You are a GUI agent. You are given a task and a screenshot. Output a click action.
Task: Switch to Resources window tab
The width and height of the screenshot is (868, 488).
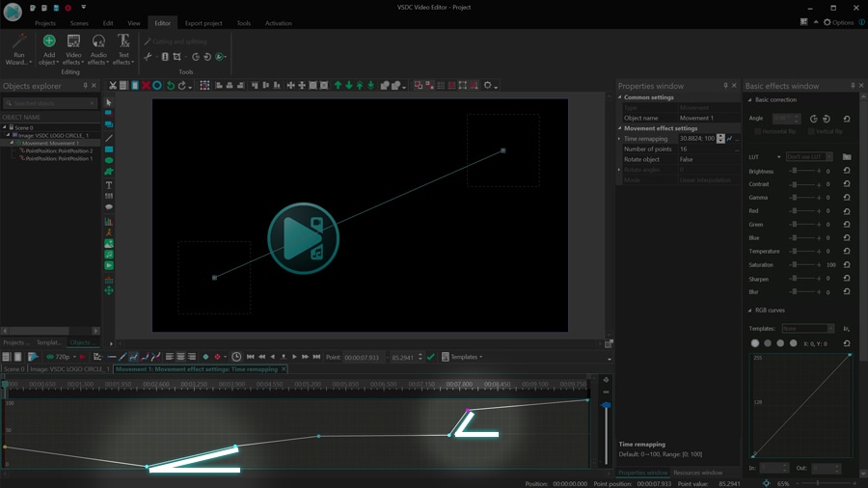tap(697, 473)
